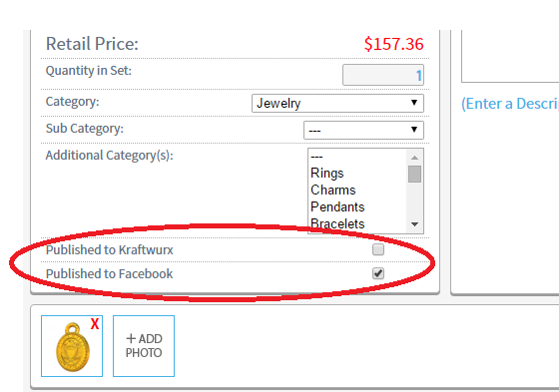
Task: Click the $157.36 retail price value
Action: coord(394,44)
